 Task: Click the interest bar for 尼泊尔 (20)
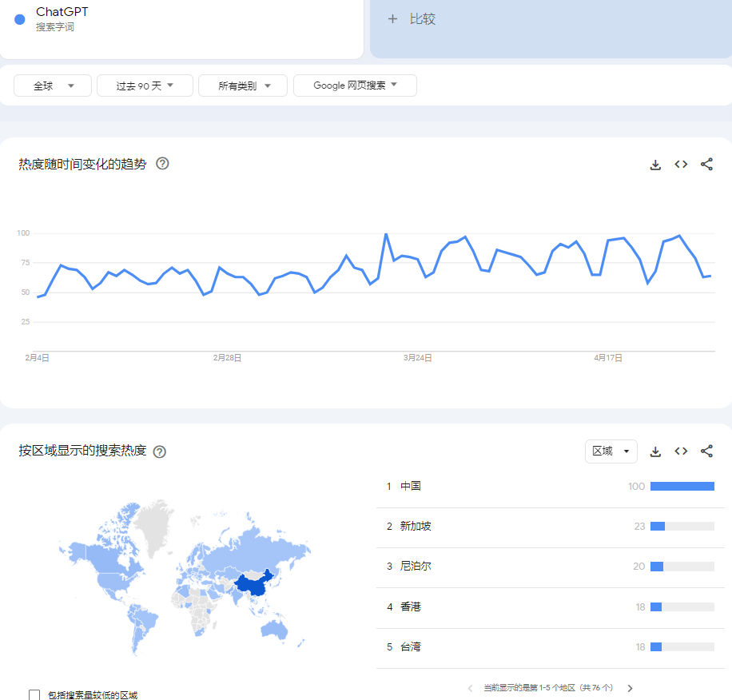pos(682,567)
